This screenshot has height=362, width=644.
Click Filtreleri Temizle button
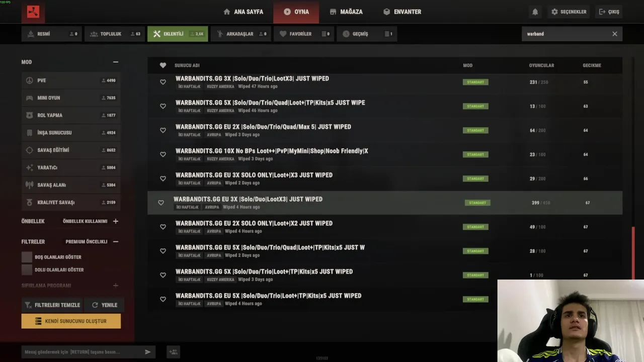52,305
